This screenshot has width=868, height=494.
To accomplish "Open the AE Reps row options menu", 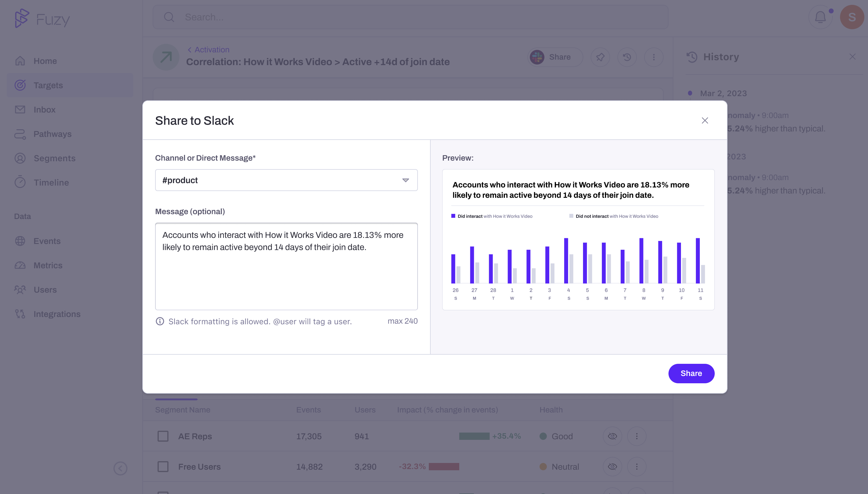I will tap(636, 436).
